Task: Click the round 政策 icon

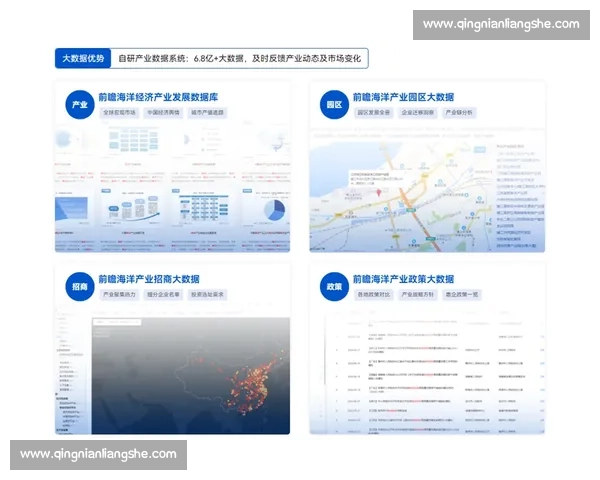Action: pos(334,287)
